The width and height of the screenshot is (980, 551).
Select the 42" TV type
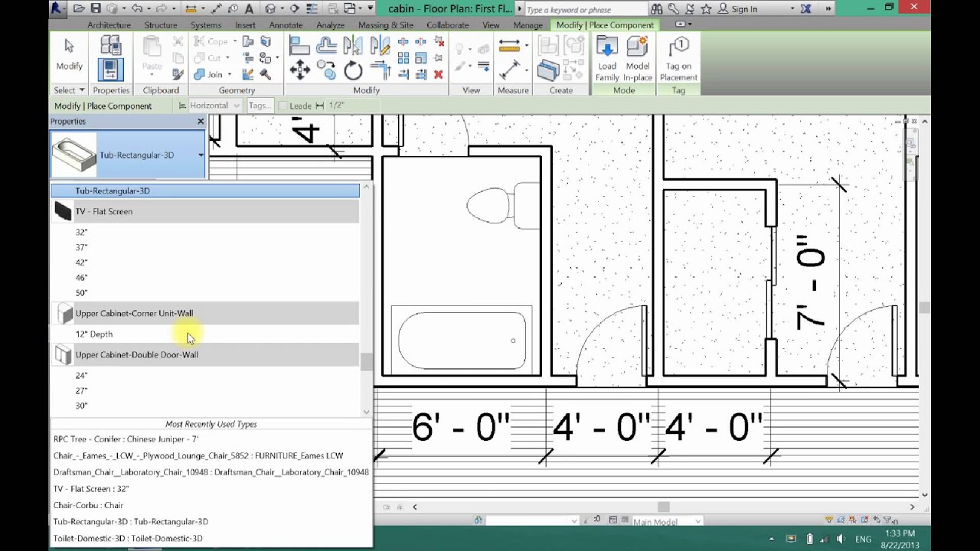(204, 262)
